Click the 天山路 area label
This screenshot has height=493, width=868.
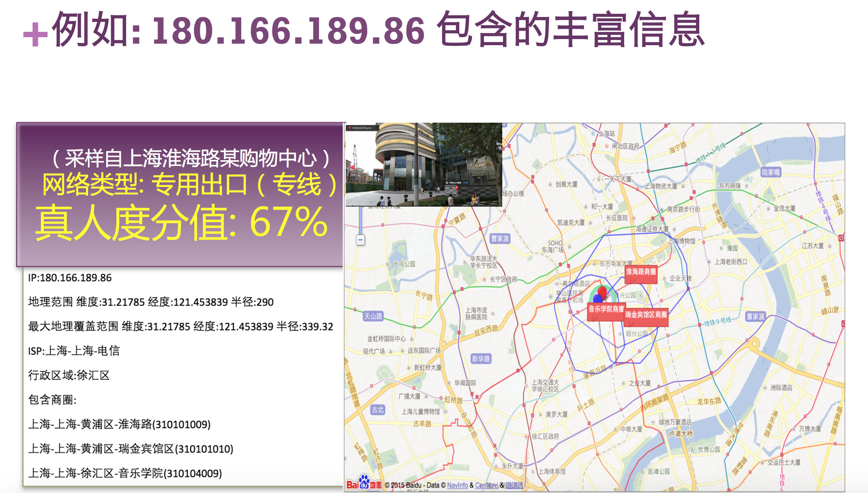(x=373, y=316)
